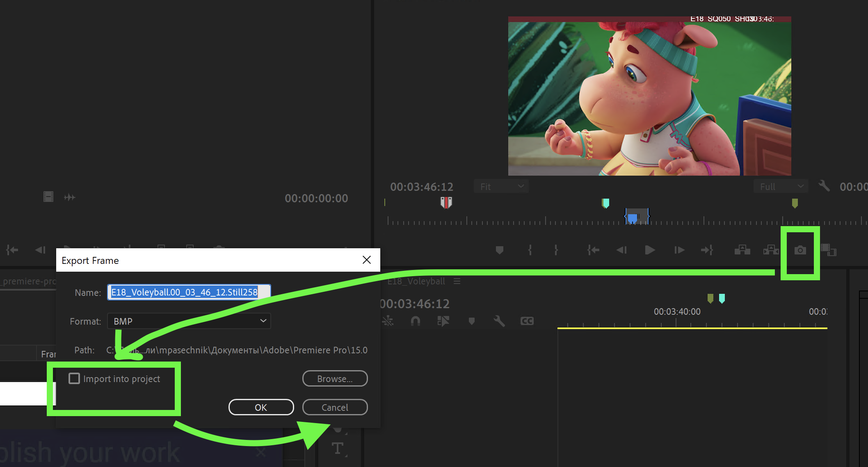Click the Name field in Export Frame
This screenshot has height=467, width=868.
click(x=189, y=292)
